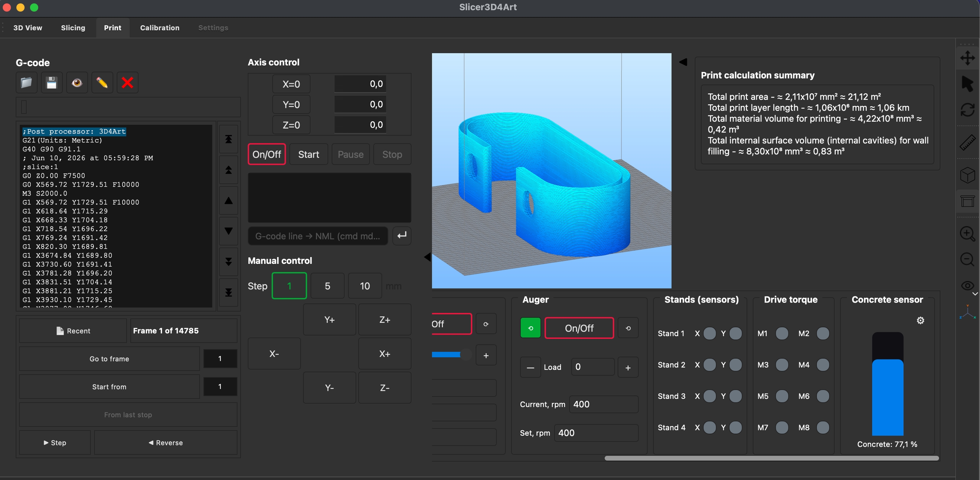Click green auger rotation direction button
Viewport: 980px width, 480px height.
point(531,328)
